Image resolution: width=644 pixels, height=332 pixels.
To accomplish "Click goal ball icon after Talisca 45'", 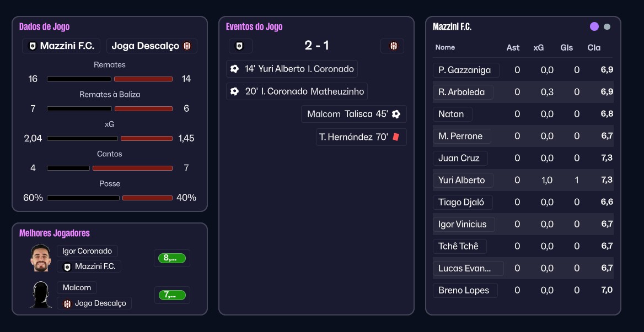I will tap(396, 115).
